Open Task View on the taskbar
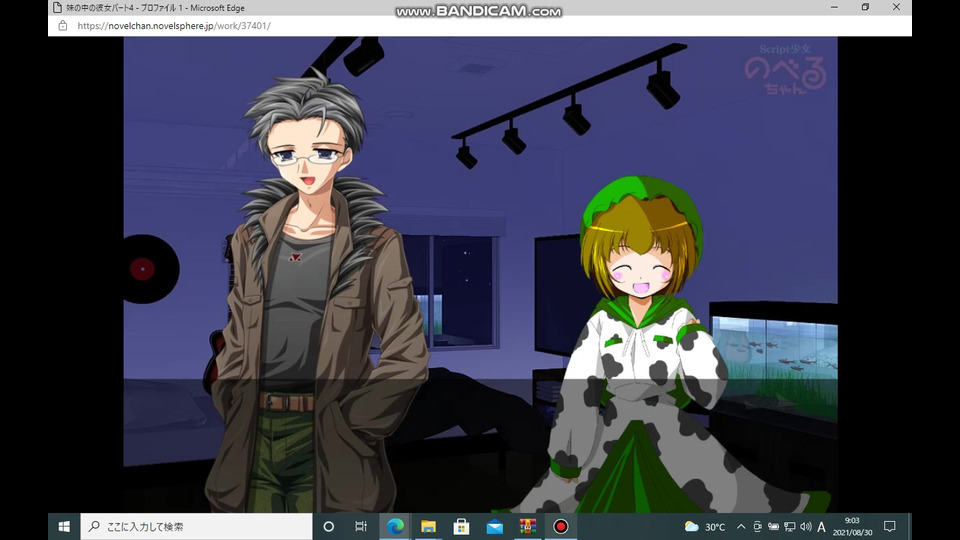 [x=361, y=527]
